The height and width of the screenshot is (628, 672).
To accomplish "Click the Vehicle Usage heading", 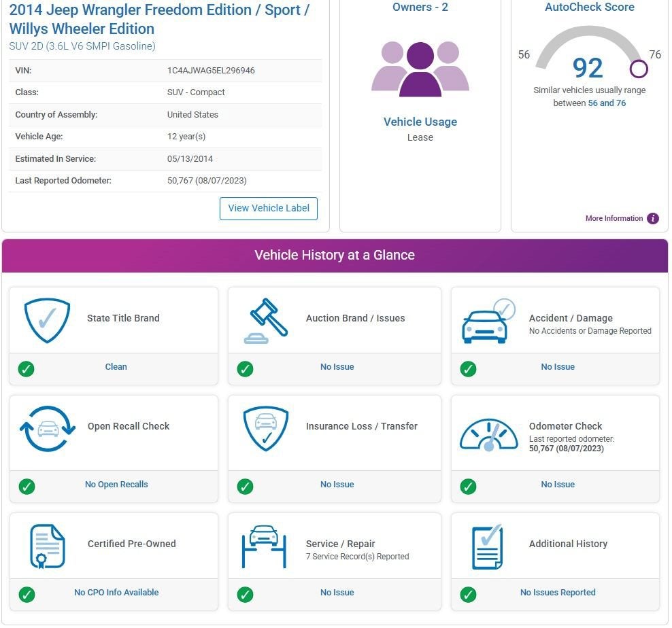I will pyautogui.click(x=420, y=122).
